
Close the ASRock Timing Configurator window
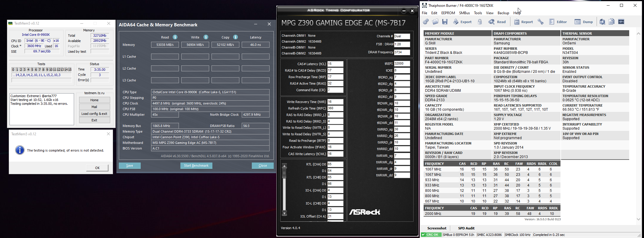click(412, 11)
